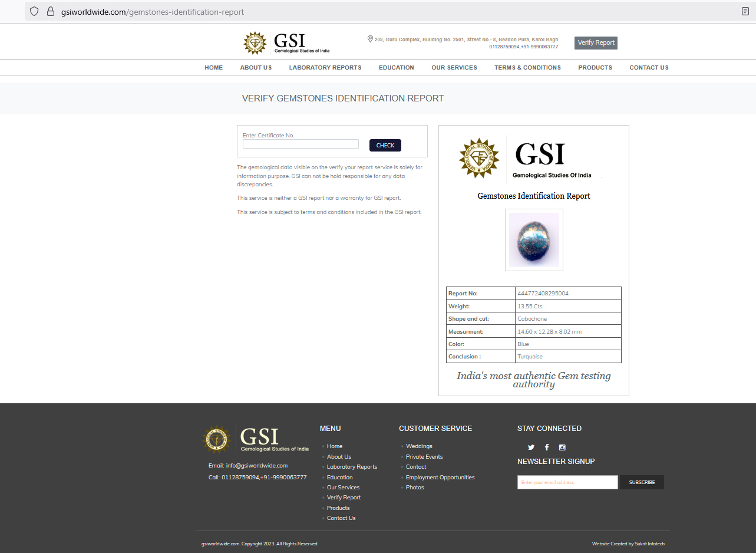The width and height of the screenshot is (756, 553).
Task: Click the VERIFY GEMSTONES IDENTIFICATION REPORT heading
Action: point(343,98)
